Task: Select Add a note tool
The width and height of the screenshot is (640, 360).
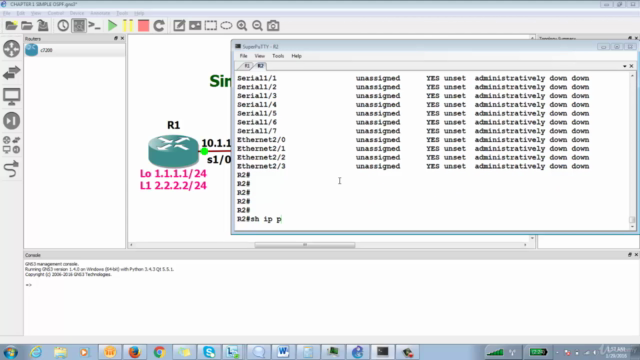Action: (179, 26)
